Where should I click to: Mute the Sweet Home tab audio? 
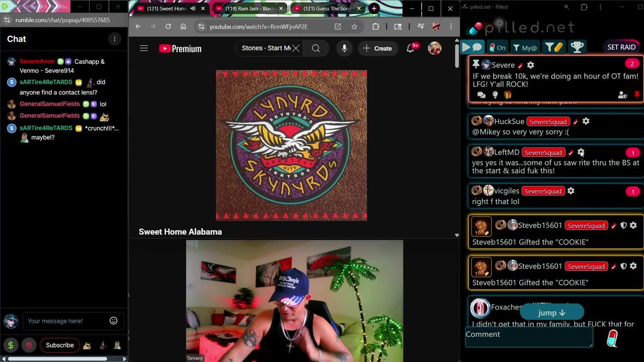(193, 9)
